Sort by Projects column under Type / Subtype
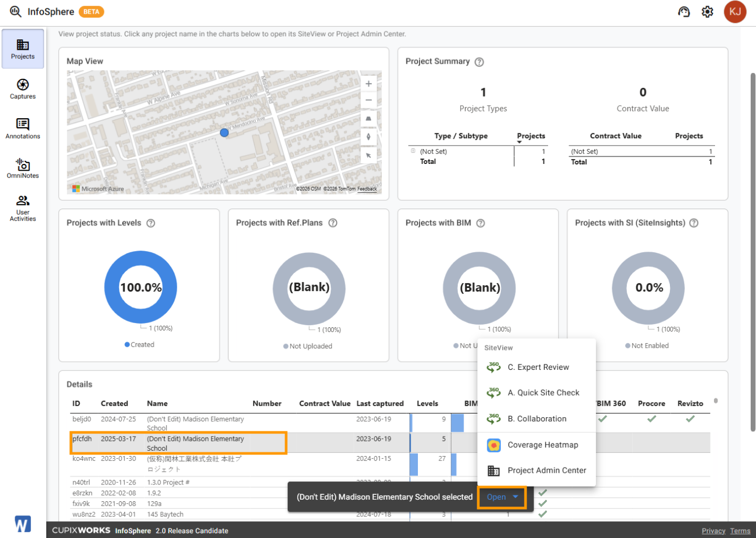Image resolution: width=756 pixels, height=538 pixels. pyautogui.click(x=531, y=136)
